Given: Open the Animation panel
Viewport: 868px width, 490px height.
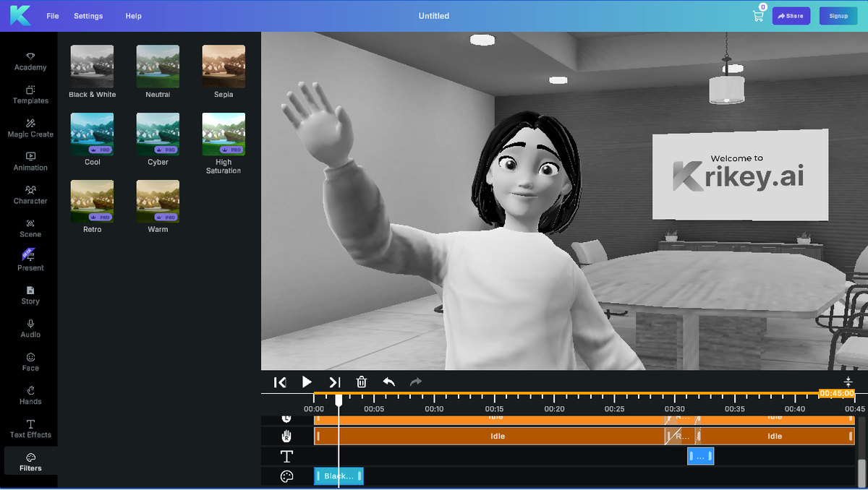Looking at the screenshot, I should coord(30,161).
